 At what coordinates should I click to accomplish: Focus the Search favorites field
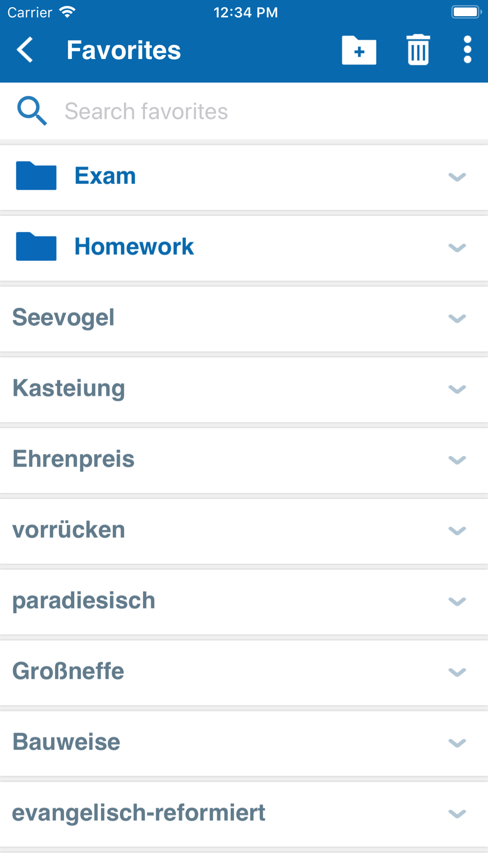(244, 111)
